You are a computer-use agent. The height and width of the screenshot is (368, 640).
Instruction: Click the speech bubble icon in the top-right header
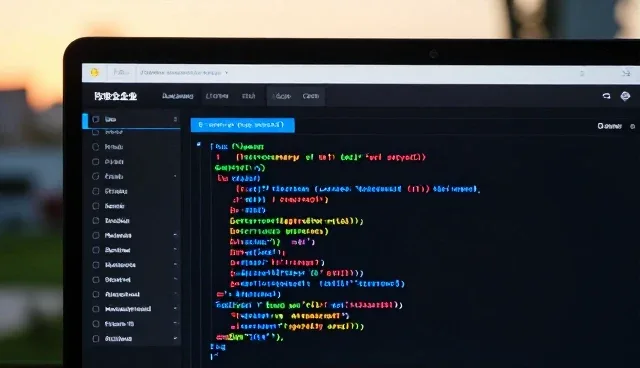click(607, 96)
